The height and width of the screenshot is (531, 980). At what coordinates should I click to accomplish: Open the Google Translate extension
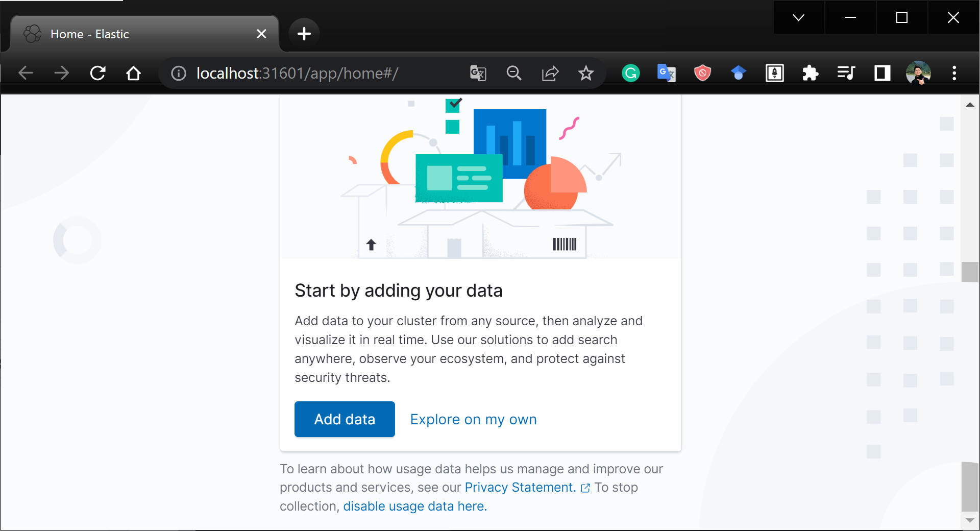coord(667,73)
